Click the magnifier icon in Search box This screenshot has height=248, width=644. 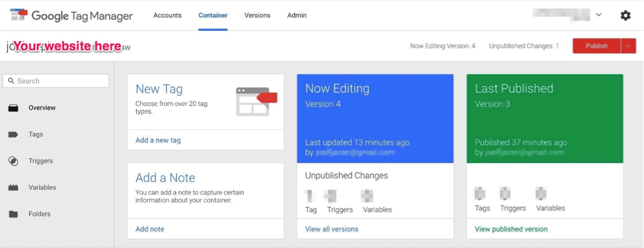pyautogui.click(x=11, y=81)
